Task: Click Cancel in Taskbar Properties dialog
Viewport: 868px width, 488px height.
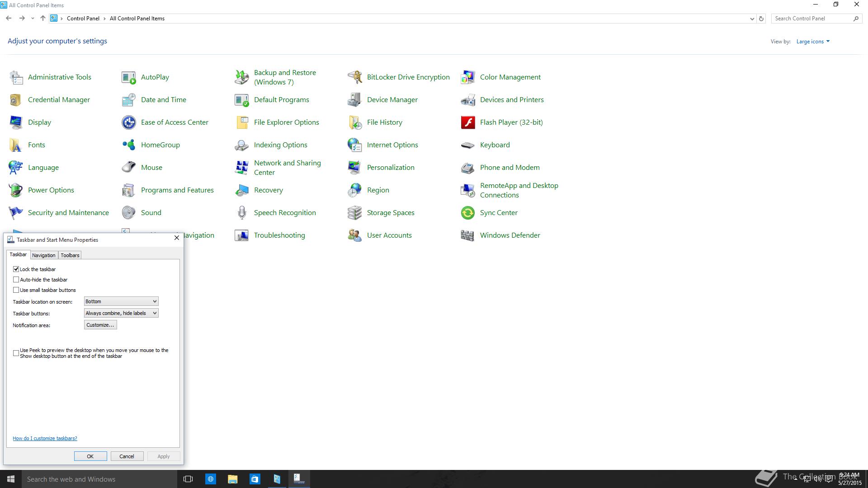Action: tap(127, 456)
